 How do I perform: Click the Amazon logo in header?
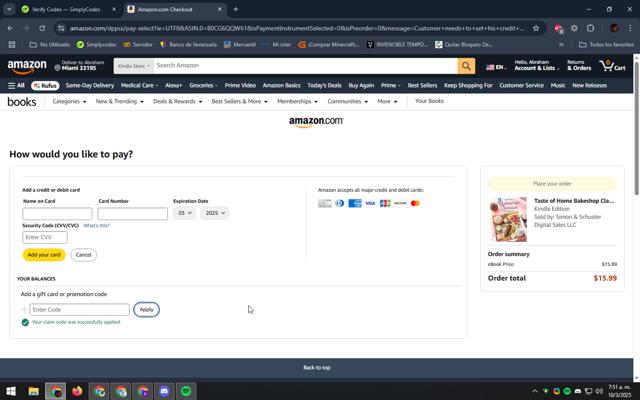(27, 67)
